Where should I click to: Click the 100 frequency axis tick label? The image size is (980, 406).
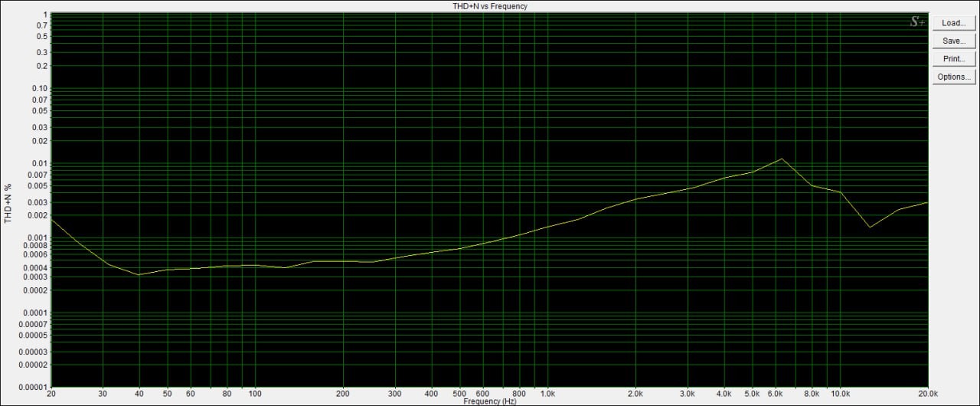click(255, 393)
